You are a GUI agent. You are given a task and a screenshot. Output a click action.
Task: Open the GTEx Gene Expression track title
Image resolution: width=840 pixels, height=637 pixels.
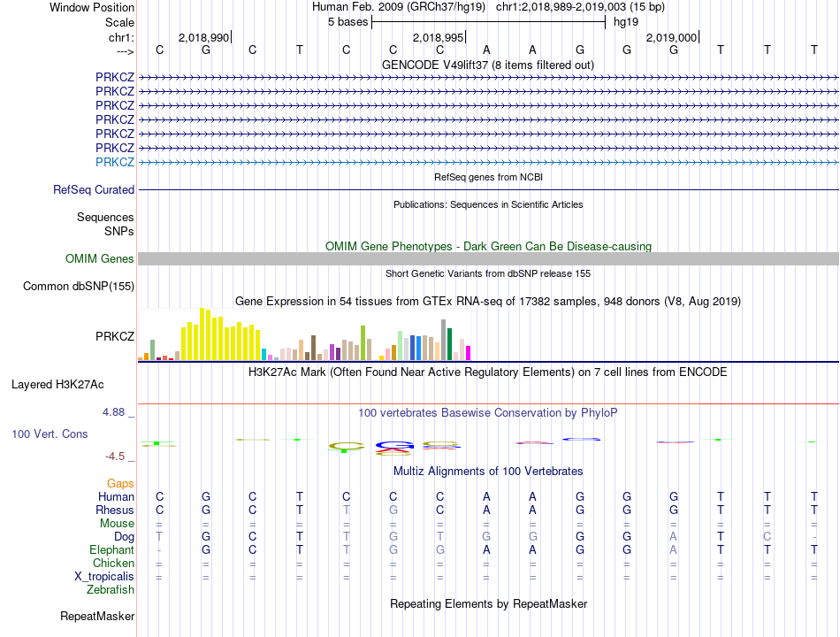pos(488,302)
